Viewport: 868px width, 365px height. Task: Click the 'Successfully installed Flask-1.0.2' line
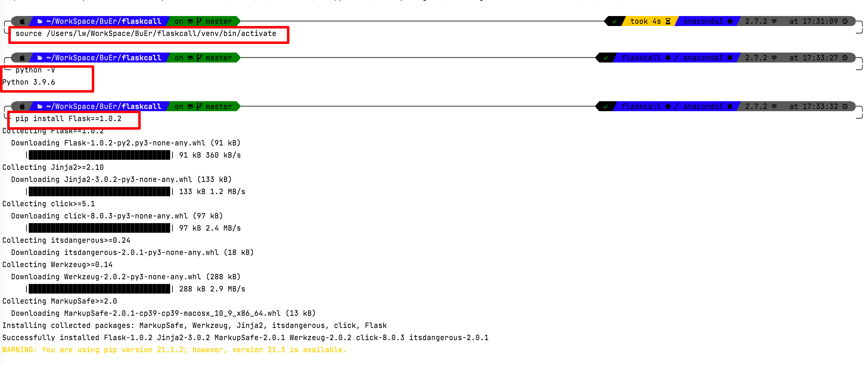pos(245,338)
